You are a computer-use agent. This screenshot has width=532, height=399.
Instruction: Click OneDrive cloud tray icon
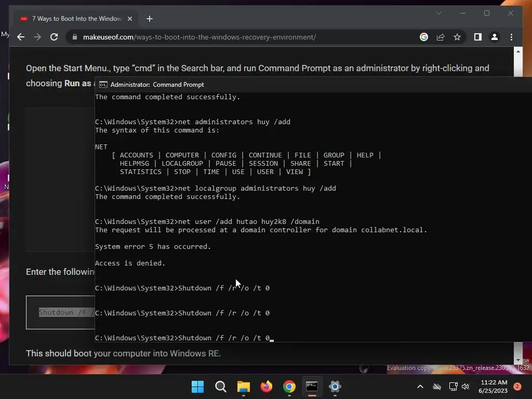[x=437, y=387]
